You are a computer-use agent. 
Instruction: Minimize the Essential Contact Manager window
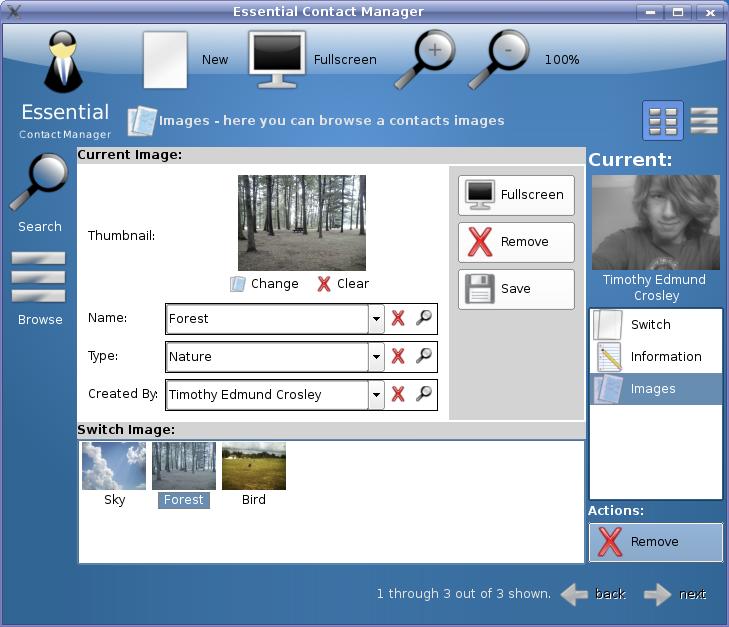[650, 12]
